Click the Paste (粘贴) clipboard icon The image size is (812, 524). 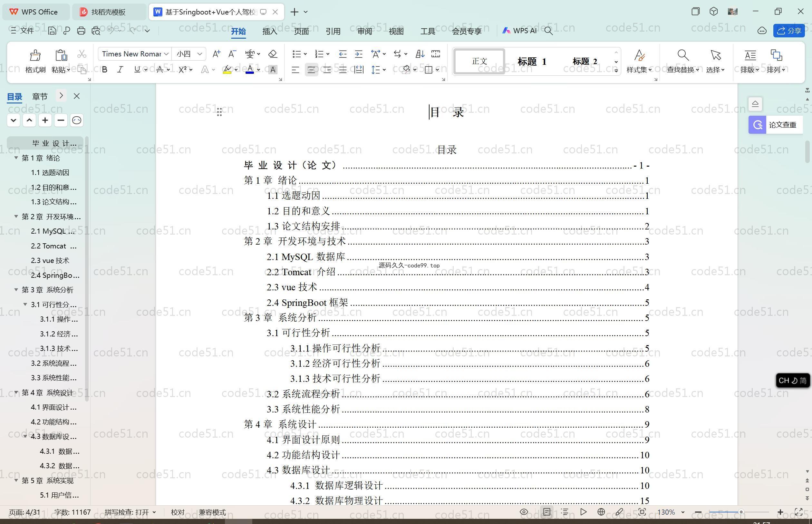pyautogui.click(x=61, y=55)
